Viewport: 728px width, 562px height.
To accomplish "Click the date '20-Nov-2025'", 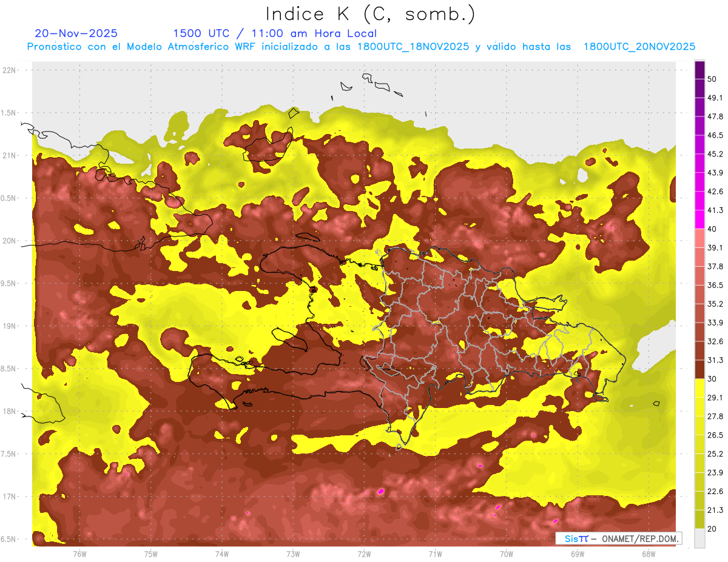I will 76,33.
